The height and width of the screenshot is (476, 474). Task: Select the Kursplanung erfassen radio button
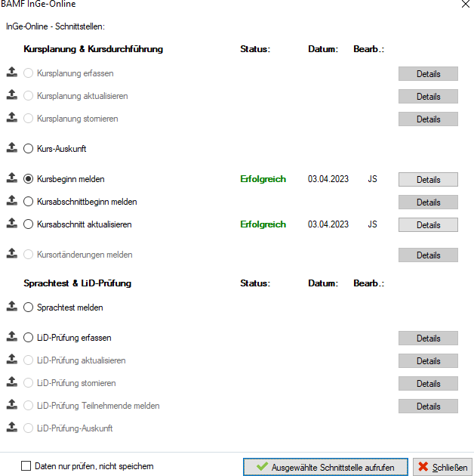click(28, 73)
